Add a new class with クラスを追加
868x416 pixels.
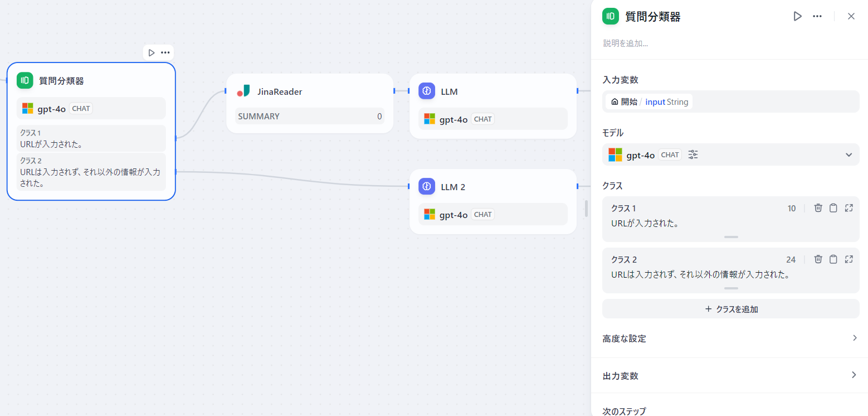point(730,309)
